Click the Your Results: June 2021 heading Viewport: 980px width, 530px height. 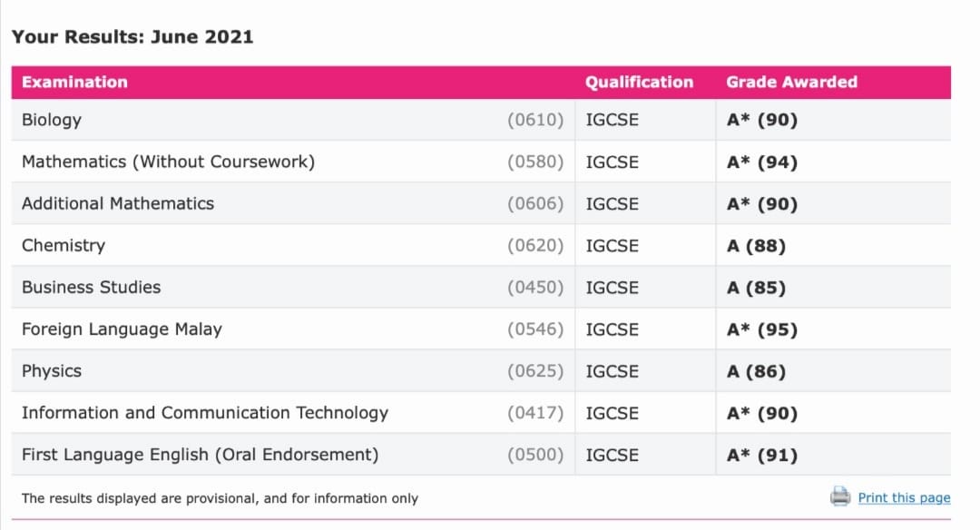[132, 37]
